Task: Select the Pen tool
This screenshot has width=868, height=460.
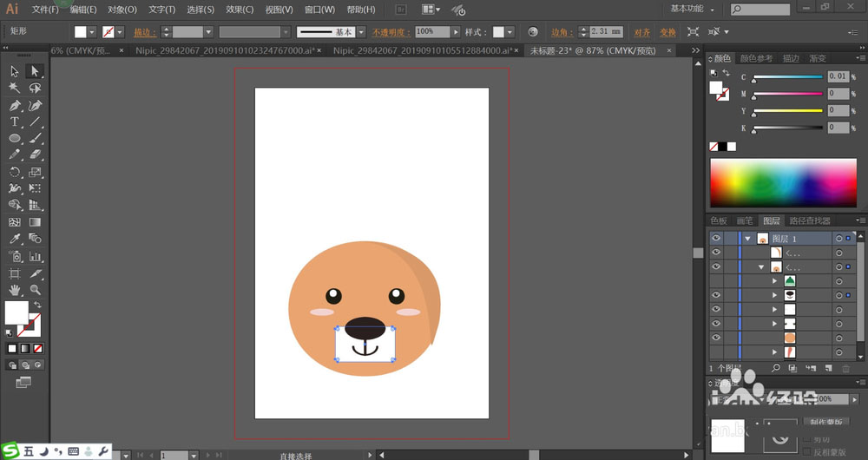Action: tap(15, 105)
